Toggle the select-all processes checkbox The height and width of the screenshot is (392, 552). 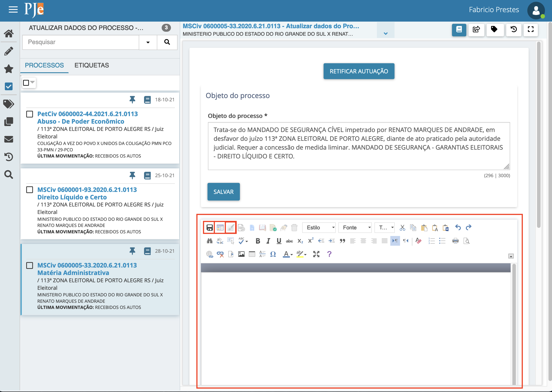coord(26,83)
